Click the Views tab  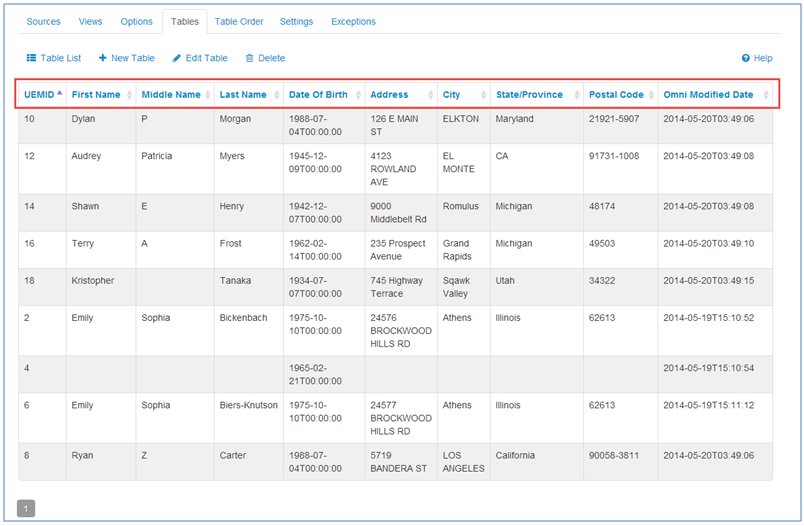pyautogui.click(x=90, y=21)
